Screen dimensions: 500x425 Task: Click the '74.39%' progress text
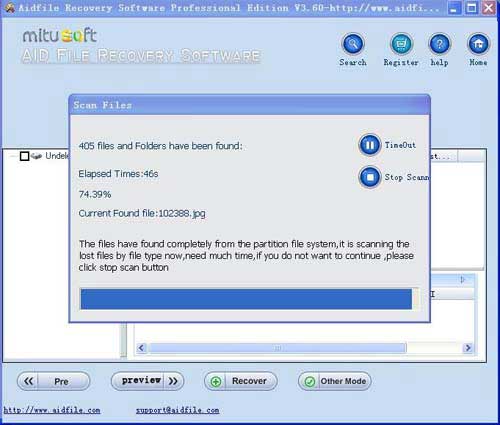tap(95, 194)
